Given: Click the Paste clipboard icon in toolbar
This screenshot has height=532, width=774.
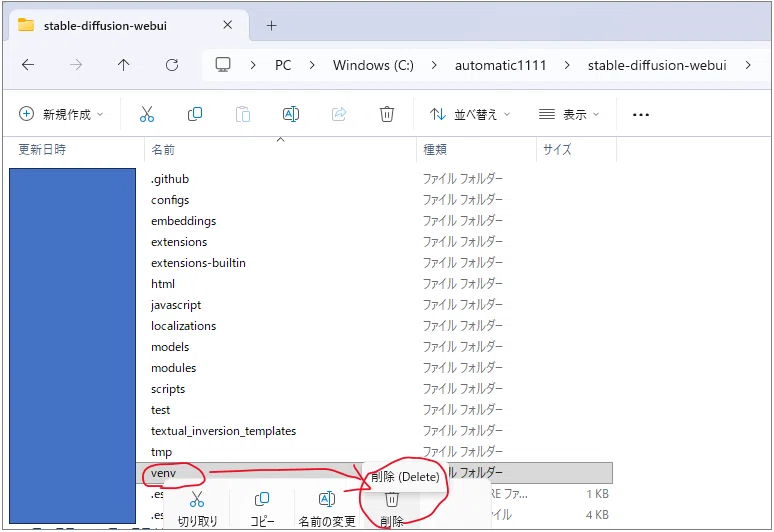Looking at the screenshot, I should [242, 114].
